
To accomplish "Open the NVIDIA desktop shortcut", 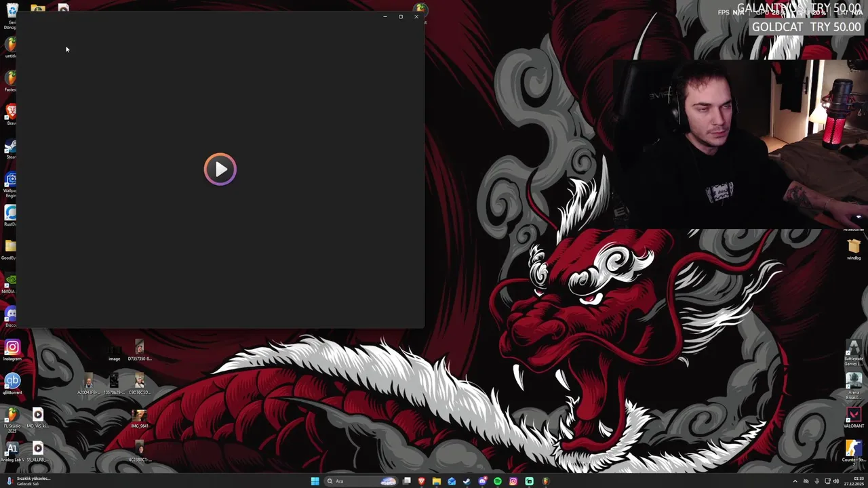I will coord(10,283).
